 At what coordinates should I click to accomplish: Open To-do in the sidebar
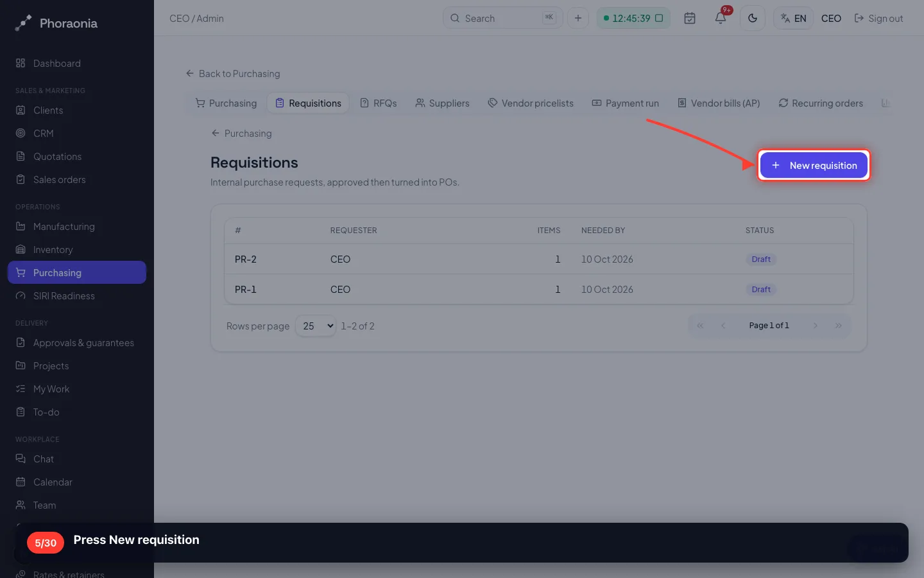(77, 412)
